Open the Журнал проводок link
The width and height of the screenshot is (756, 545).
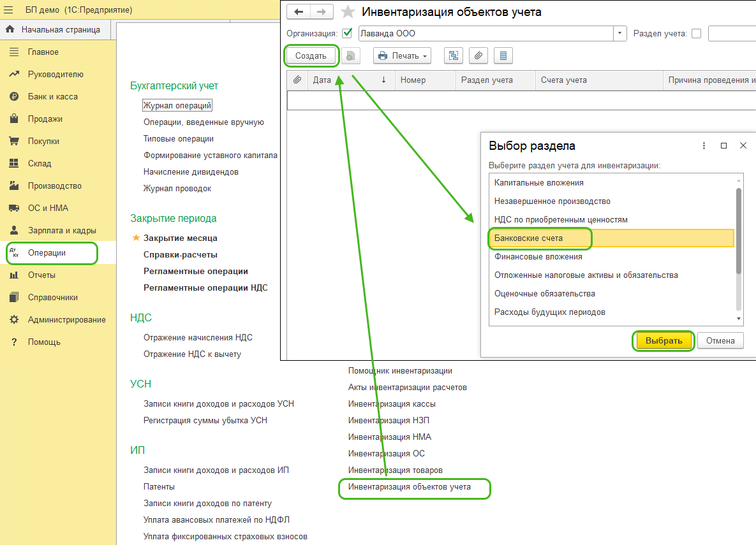177,189
